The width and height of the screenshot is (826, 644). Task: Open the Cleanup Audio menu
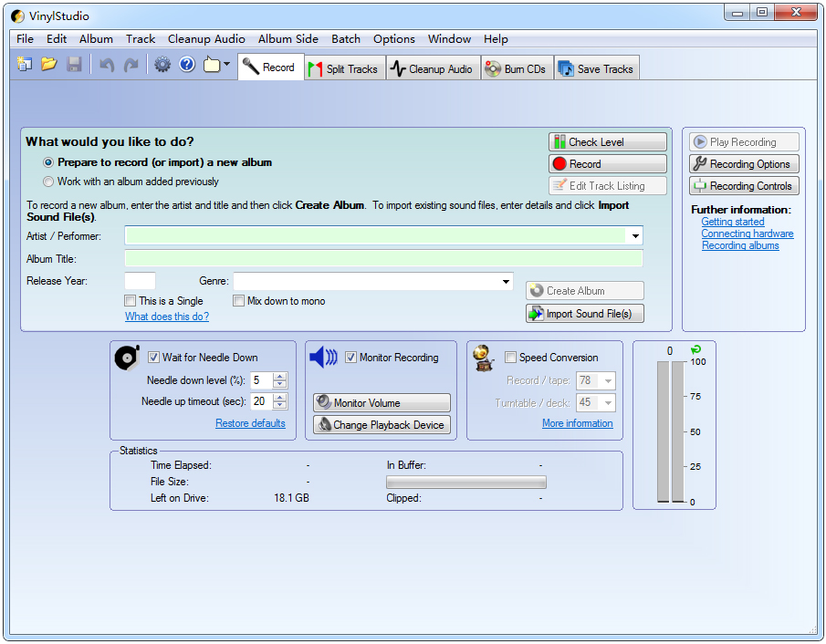(x=206, y=39)
